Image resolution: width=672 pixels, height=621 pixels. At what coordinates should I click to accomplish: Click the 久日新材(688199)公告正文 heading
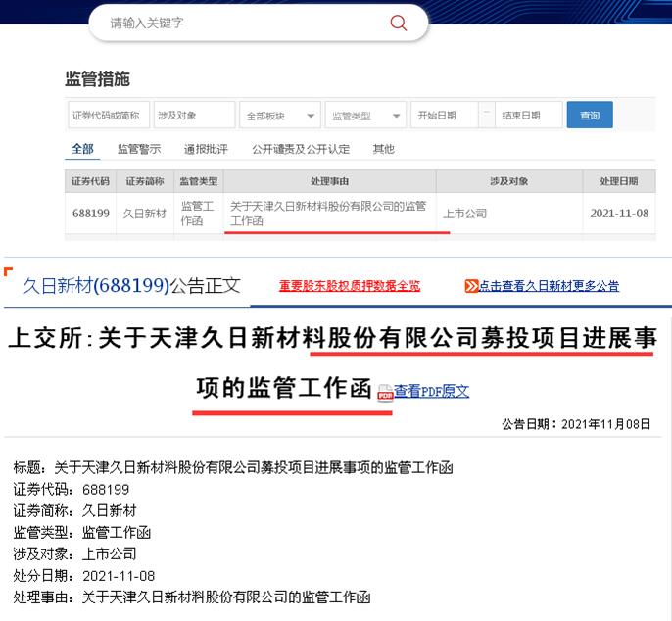coord(131,285)
